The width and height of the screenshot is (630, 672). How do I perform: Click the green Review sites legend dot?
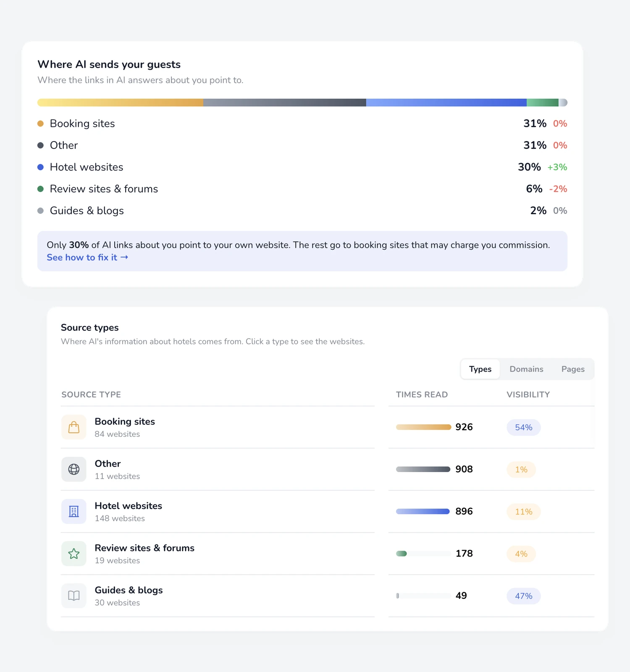point(41,189)
